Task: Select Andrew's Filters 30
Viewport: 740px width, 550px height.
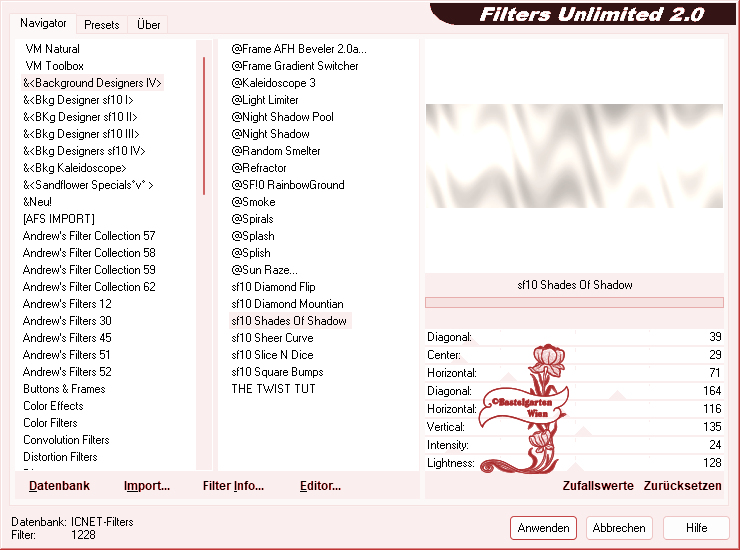Action: point(67,321)
